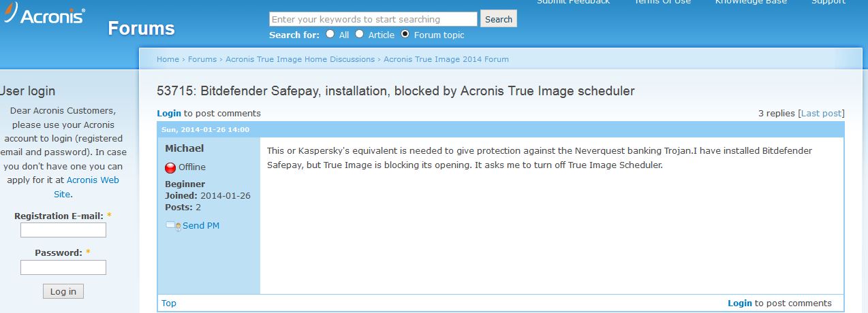Click the Acronis logo

pos(44,16)
